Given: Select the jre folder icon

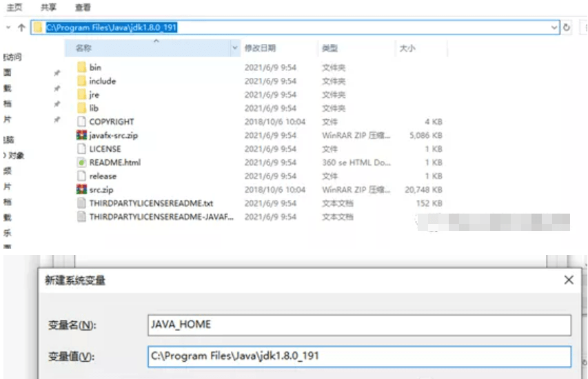Looking at the screenshot, I should click(x=81, y=94).
